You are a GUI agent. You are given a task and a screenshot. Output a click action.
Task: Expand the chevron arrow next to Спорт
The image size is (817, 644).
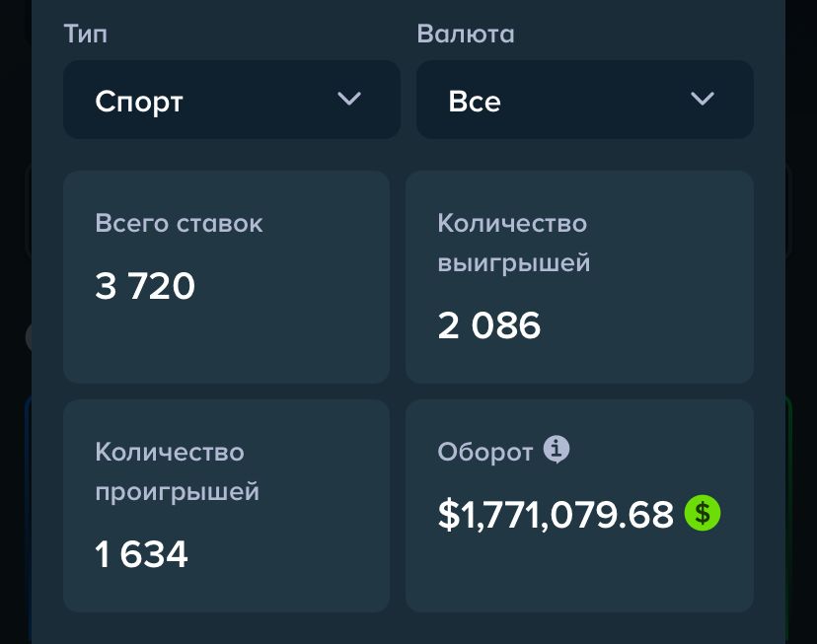349,99
